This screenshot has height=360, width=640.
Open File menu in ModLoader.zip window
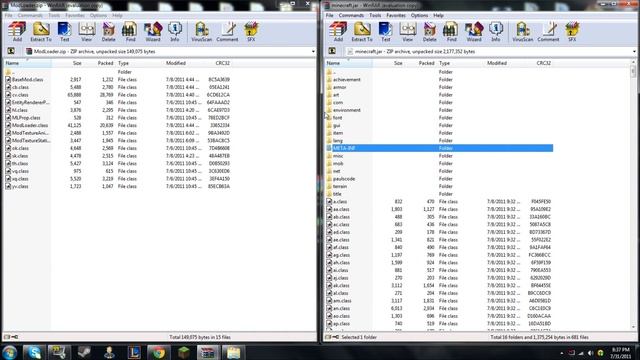click(8, 16)
